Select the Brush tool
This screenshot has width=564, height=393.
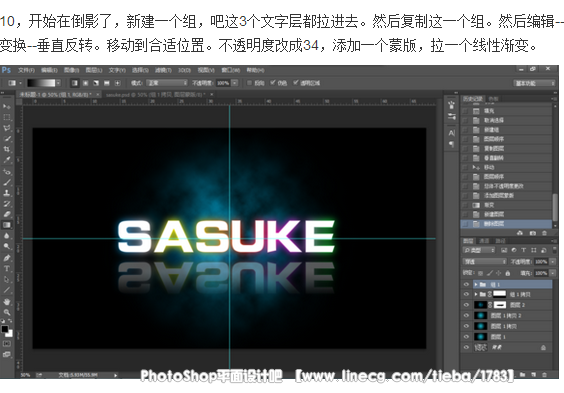tap(6, 182)
